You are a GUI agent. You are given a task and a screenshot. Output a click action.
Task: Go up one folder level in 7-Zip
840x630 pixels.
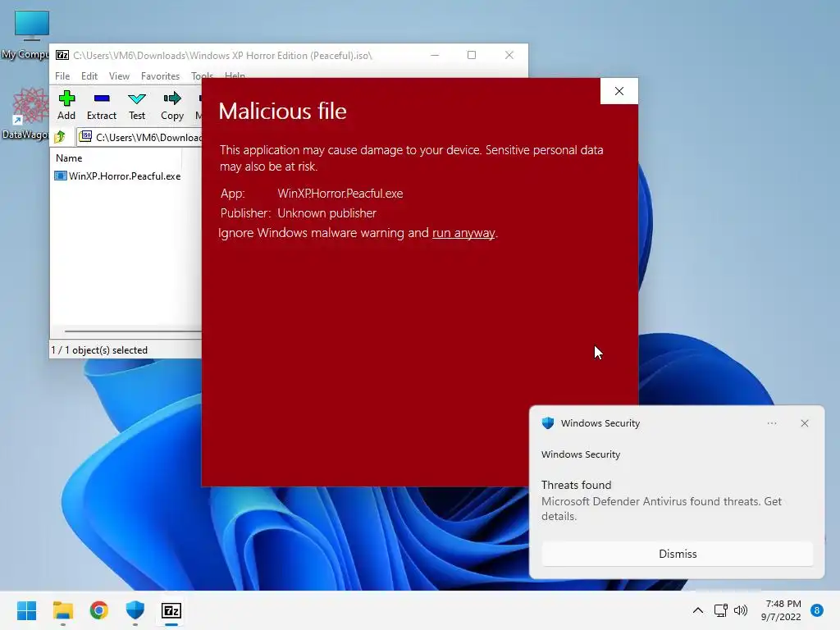pyautogui.click(x=60, y=137)
